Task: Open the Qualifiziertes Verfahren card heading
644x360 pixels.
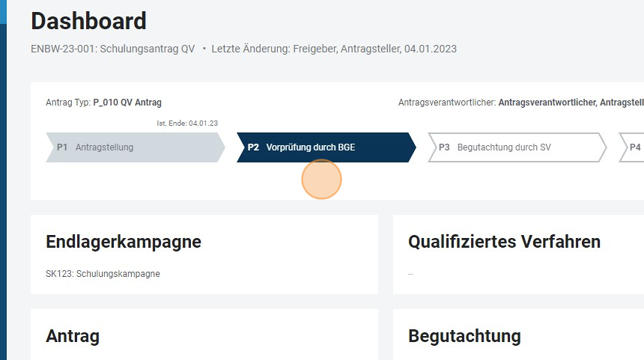Action: pos(504,242)
